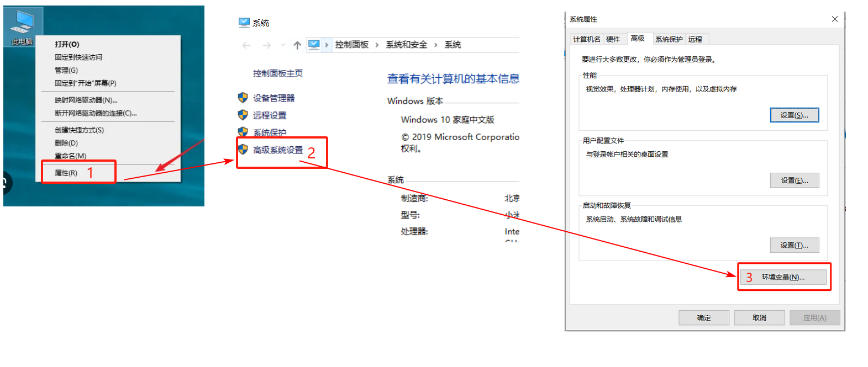Open 远程设置 in the left panel
Screen dimensions: 868x367
pos(270,115)
